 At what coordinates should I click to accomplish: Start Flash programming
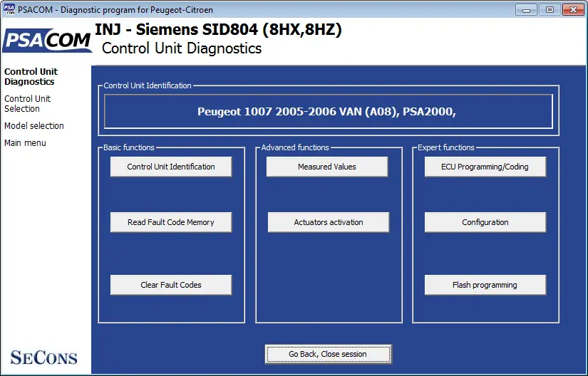click(x=485, y=285)
